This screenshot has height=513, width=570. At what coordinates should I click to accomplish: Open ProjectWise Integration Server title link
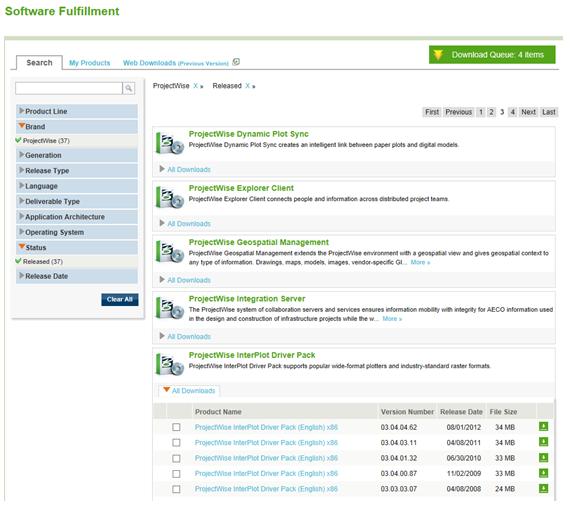pyautogui.click(x=247, y=298)
